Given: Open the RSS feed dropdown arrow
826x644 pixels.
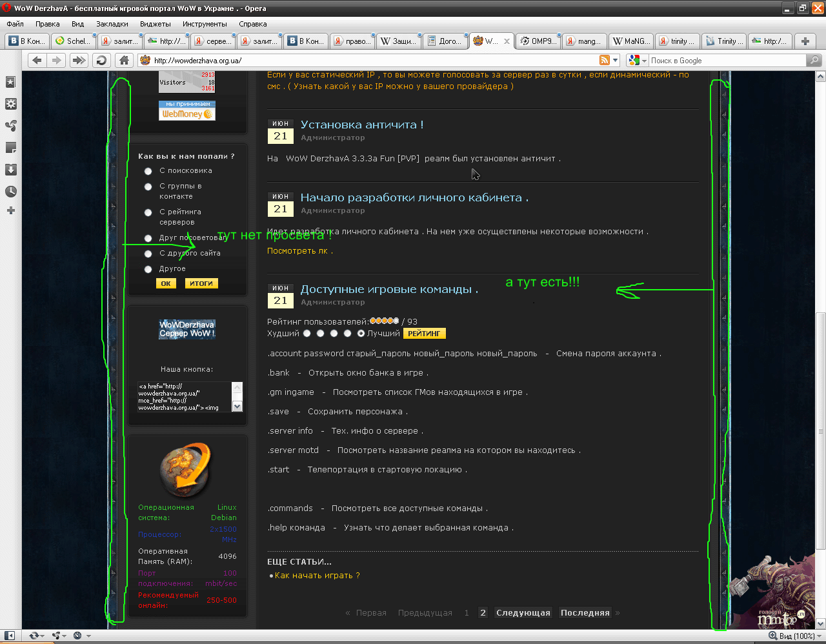Looking at the screenshot, I should tap(615, 60).
